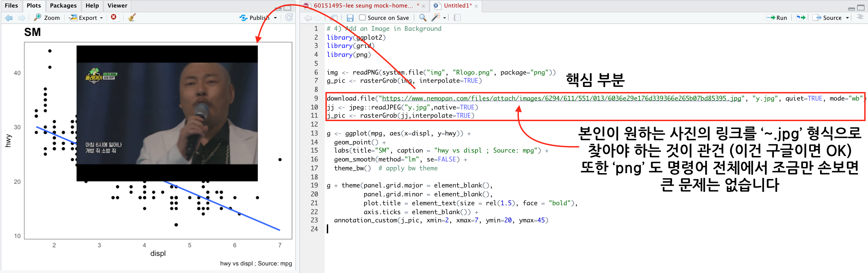This screenshot has height=273, width=868.
Task: Click the rasterGrob(jj, interpolate=TRUE) line
Action: click(400, 116)
